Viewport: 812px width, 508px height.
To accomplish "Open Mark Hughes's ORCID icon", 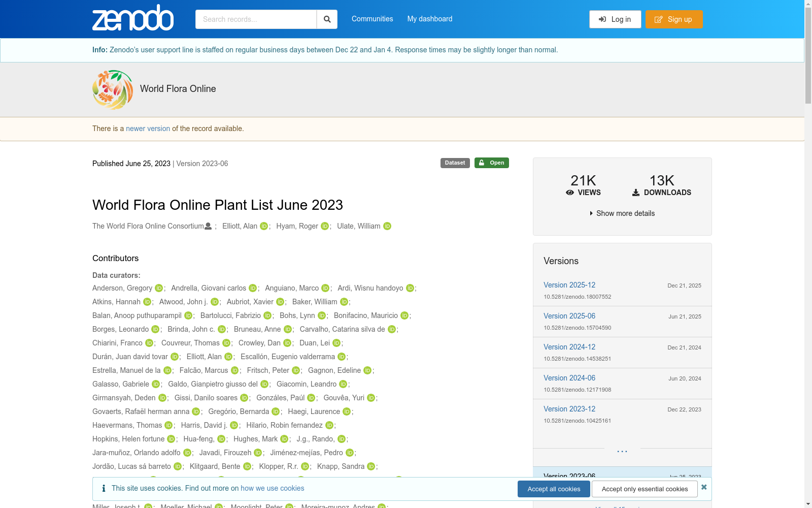I will coord(284,439).
